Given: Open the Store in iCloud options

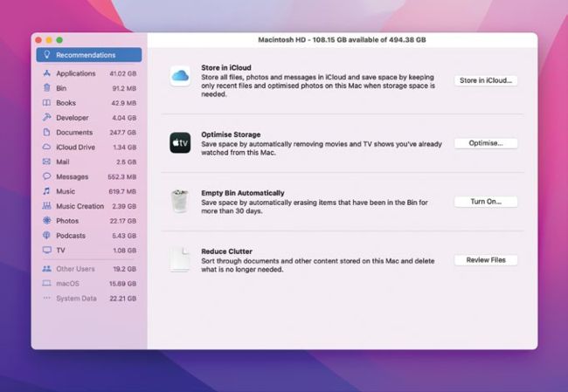Looking at the screenshot, I should (486, 80).
